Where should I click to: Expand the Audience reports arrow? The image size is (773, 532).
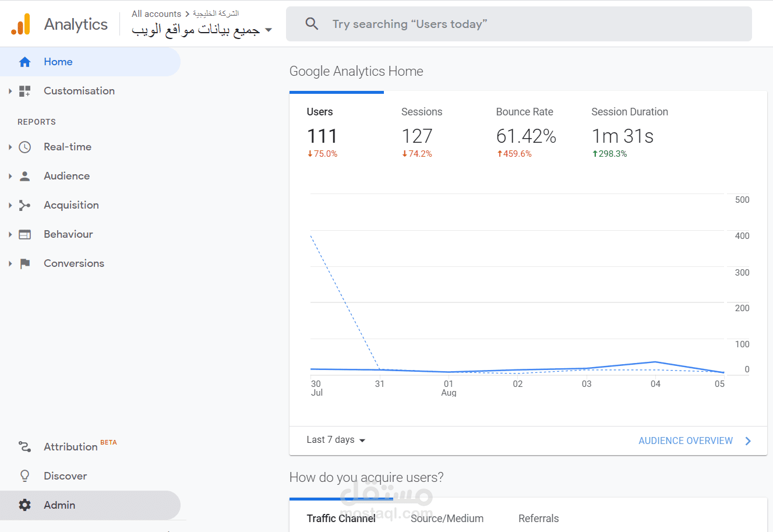point(10,176)
